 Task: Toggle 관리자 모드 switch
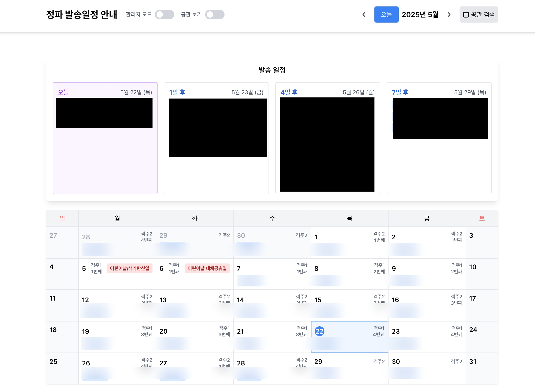coord(164,15)
